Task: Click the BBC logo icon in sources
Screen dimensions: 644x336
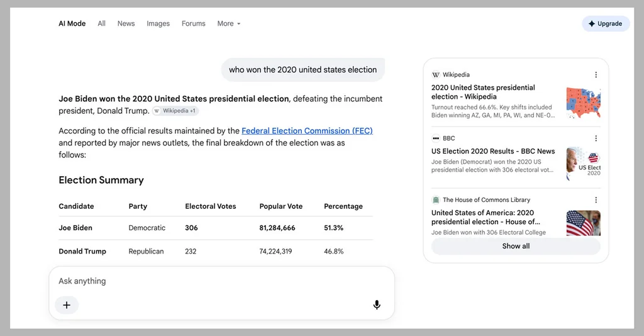Action: 436,138
